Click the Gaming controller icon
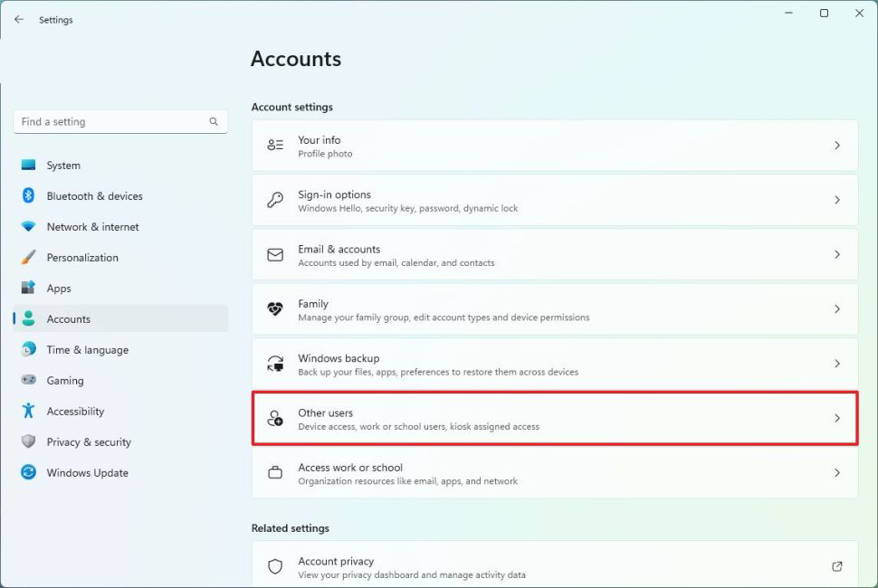878x588 pixels. tap(28, 380)
